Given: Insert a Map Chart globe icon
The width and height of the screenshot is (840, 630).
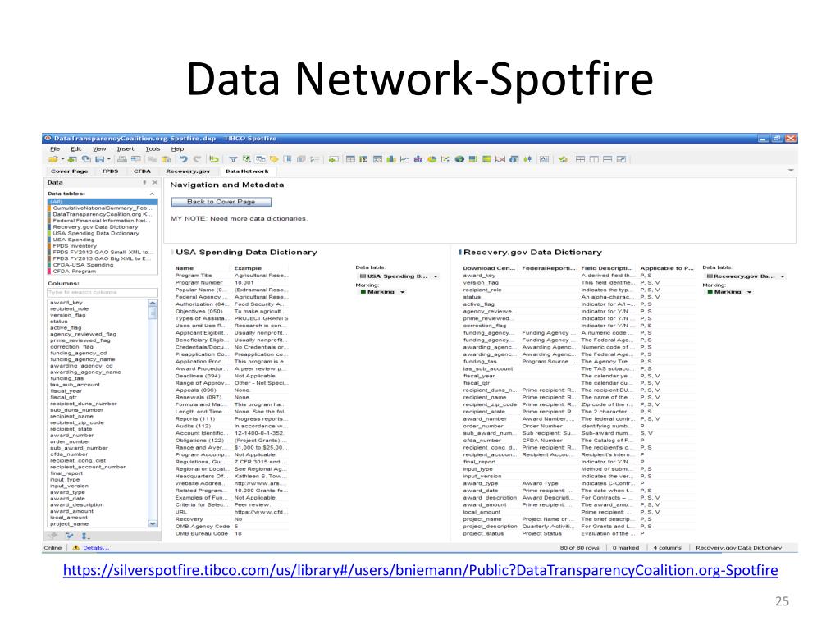Looking at the screenshot, I should click(459, 159).
